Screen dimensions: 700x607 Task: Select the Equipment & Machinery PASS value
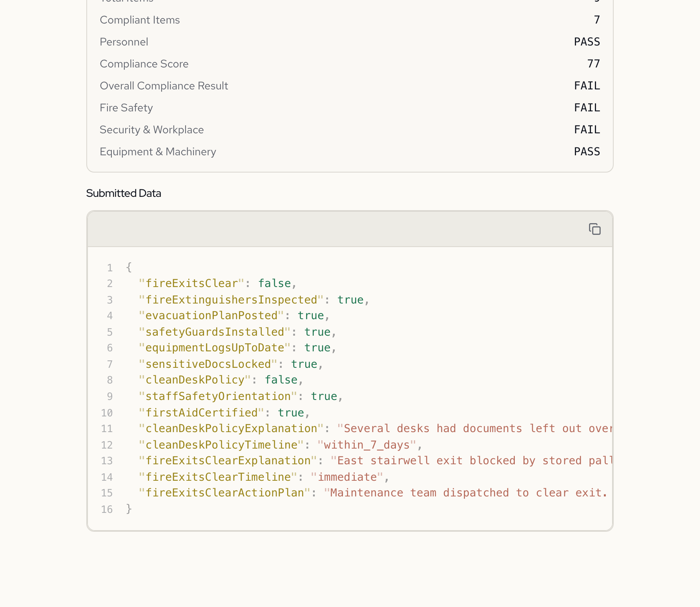tap(587, 152)
